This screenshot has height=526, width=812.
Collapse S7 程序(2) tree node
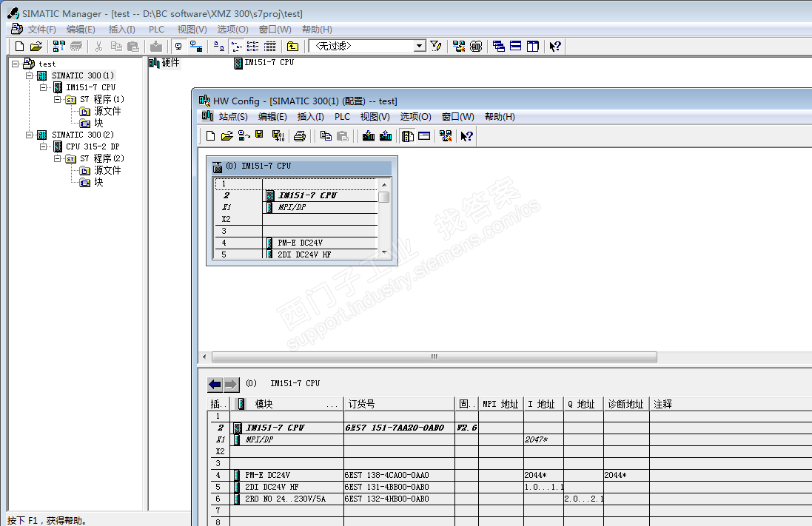58,158
